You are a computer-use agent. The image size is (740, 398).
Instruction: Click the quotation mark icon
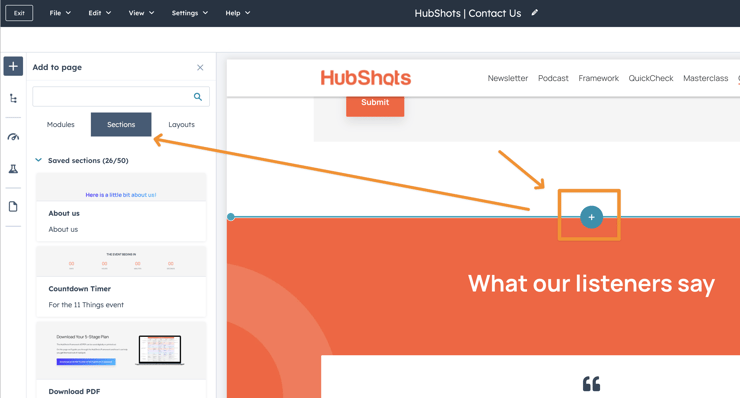coord(591,384)
